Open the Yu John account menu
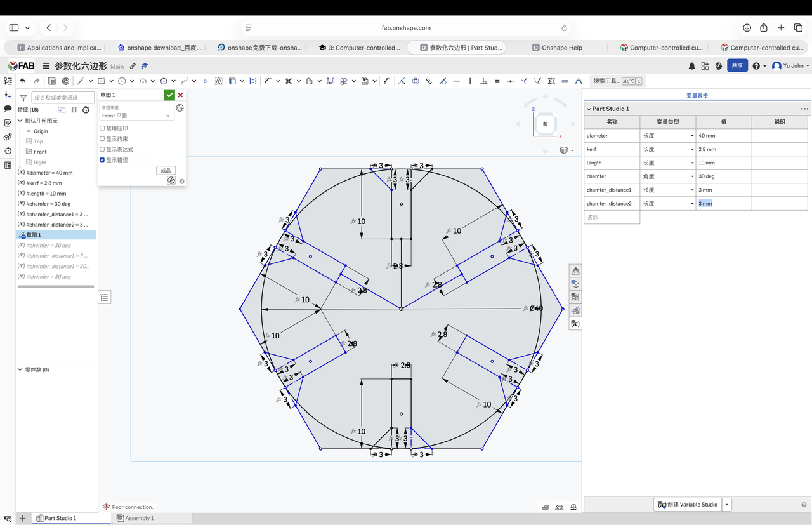The width and height of the screenshot is (812, 525). click(790, 65)
